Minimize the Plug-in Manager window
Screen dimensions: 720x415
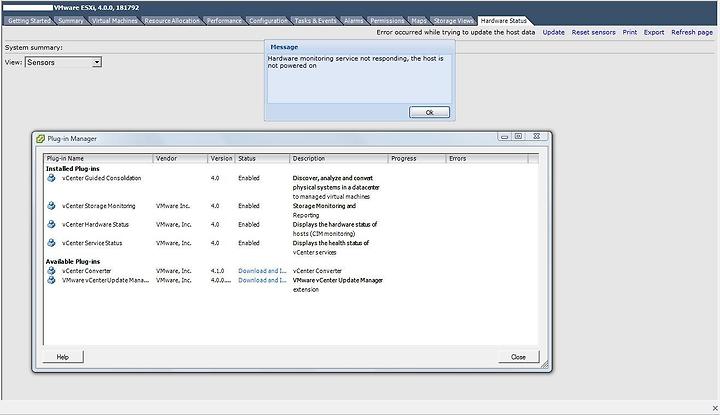pyautogui.click(x=504, y=137)
